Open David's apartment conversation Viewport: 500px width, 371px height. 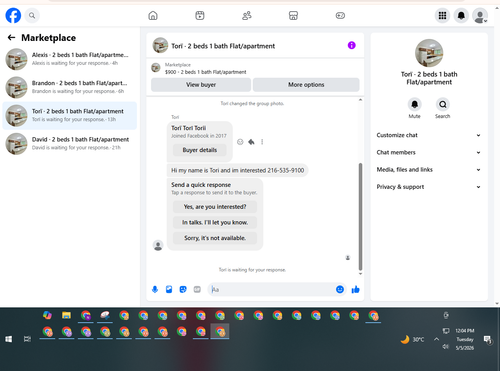point(70,144)
